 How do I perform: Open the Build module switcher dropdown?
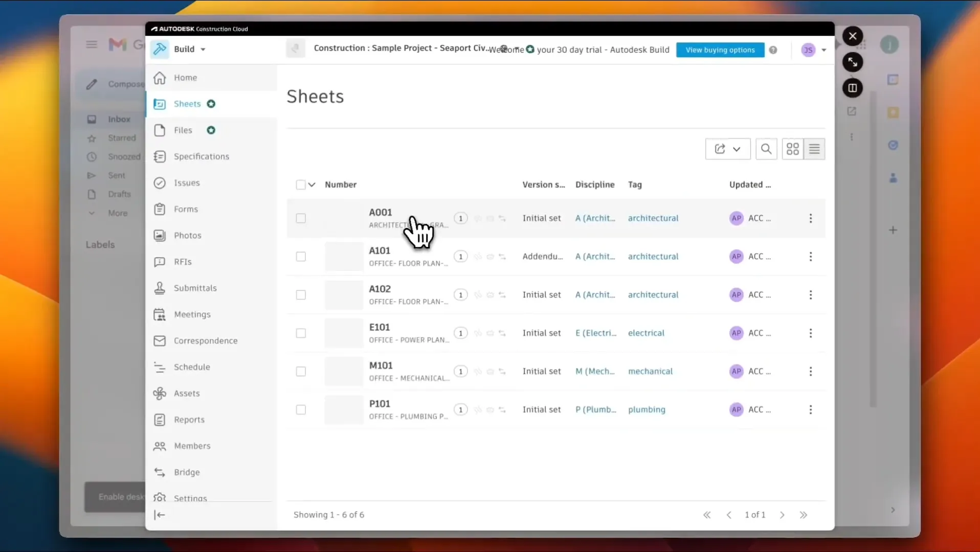click(x=189, y=49)
